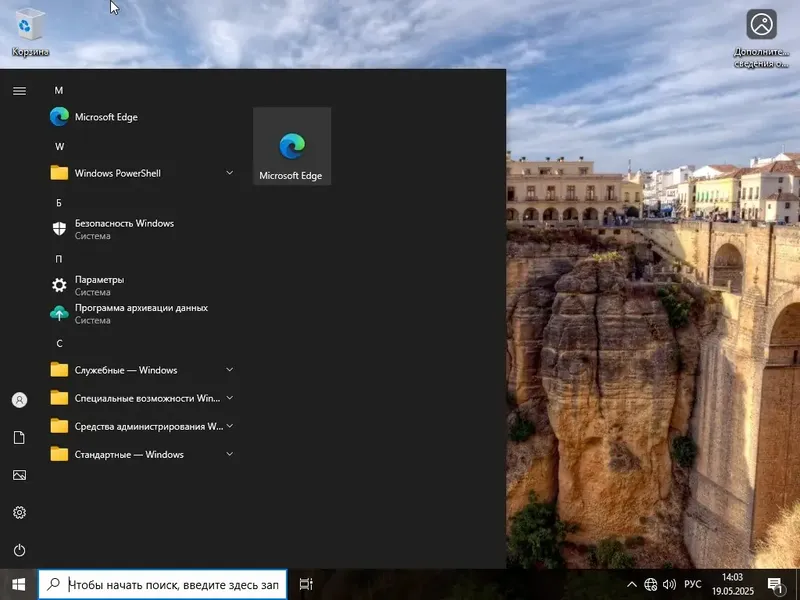Open the volume control in the tray
Screen dimensions: 800x600
tap(668, 583)
